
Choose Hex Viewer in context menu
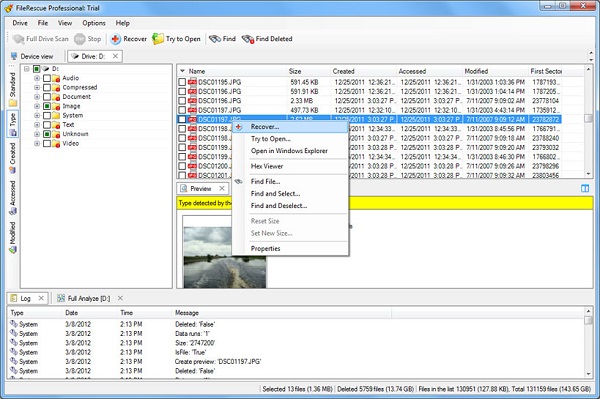[x=290, y=166]
